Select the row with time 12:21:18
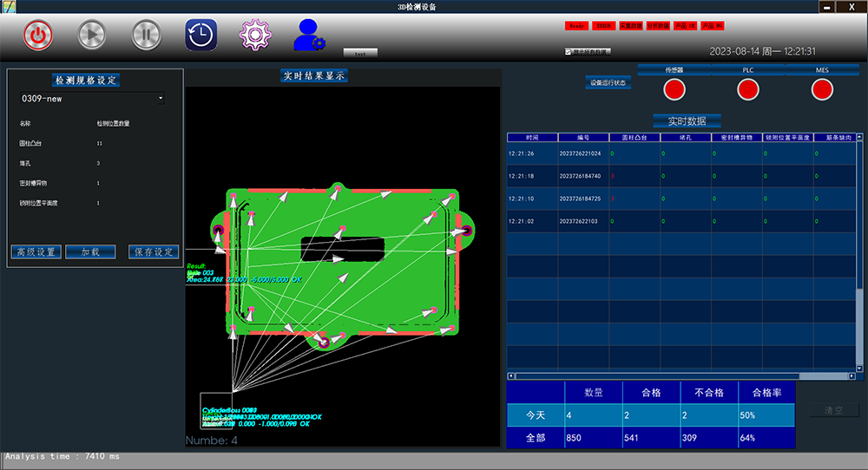This screenshot has height=470, width=868. pos(532,176)
